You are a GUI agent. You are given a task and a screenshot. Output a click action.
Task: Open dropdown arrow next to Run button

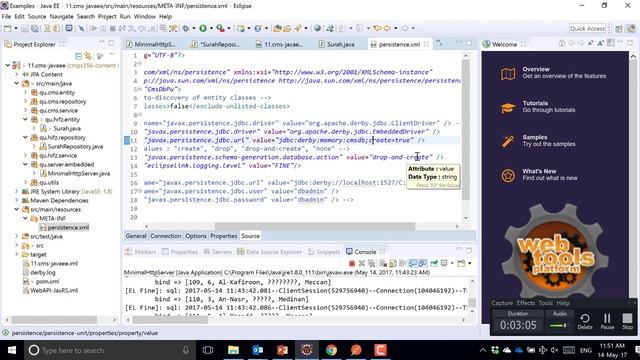tap(211, 28)
